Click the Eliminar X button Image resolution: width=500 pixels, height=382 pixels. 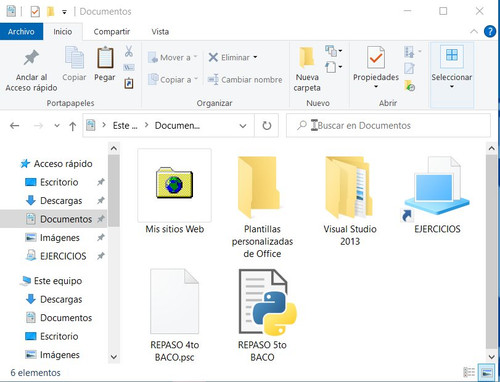coord(229,57)
